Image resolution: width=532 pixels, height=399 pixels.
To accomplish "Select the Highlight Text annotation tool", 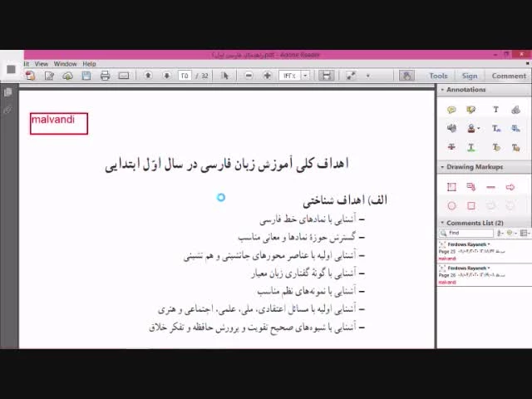I will point(471,110).
